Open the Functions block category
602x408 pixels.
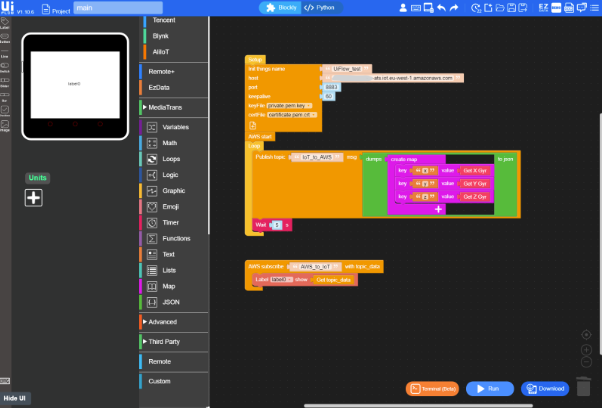tap(174, 238)
